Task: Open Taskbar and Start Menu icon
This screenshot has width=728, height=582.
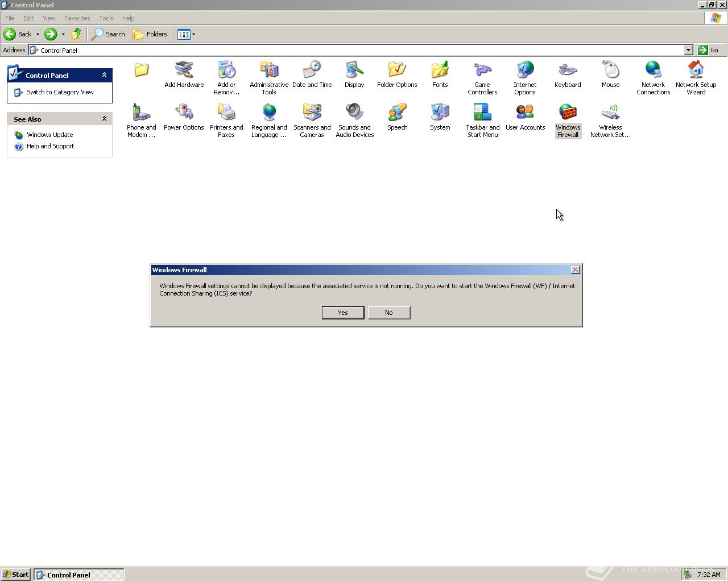Action: click(x=482, y=120)
